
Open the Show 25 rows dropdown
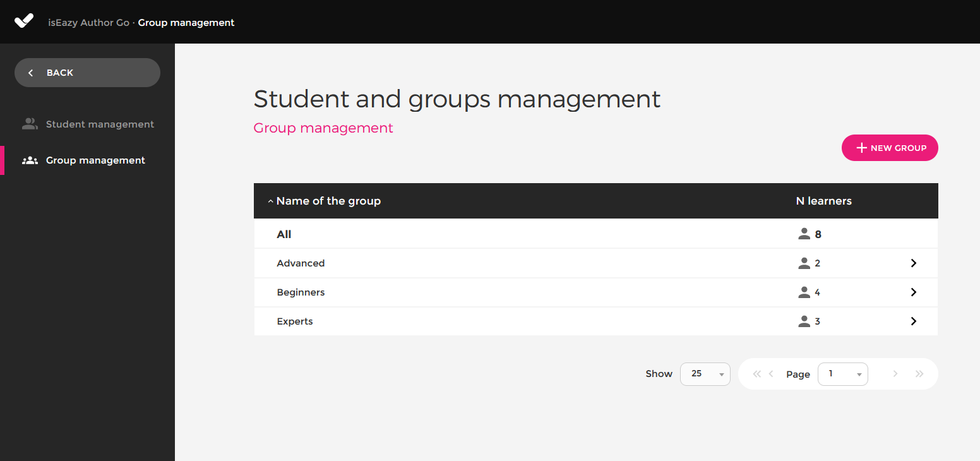click(x=705, y=374)
